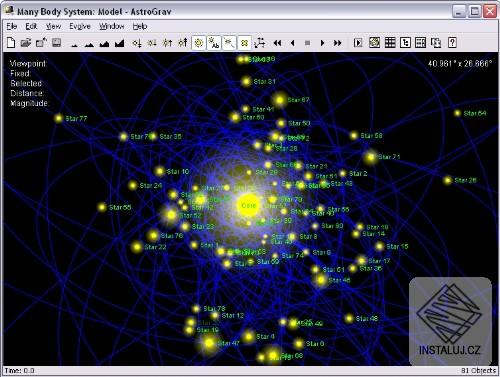Open the File menu
This screenshot has width=500, height=377.
pyautogui.click(x=12, y=26)
